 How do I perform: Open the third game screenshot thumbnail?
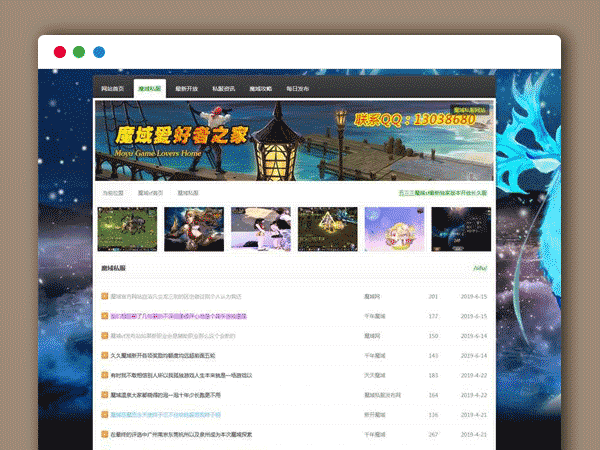260,229
